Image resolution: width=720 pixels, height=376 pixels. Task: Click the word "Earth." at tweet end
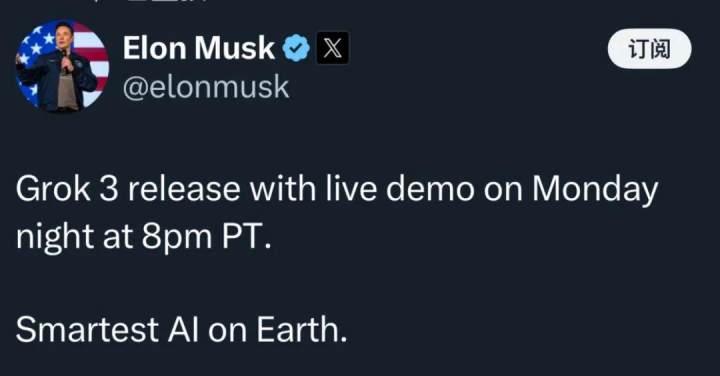(302, 329)
